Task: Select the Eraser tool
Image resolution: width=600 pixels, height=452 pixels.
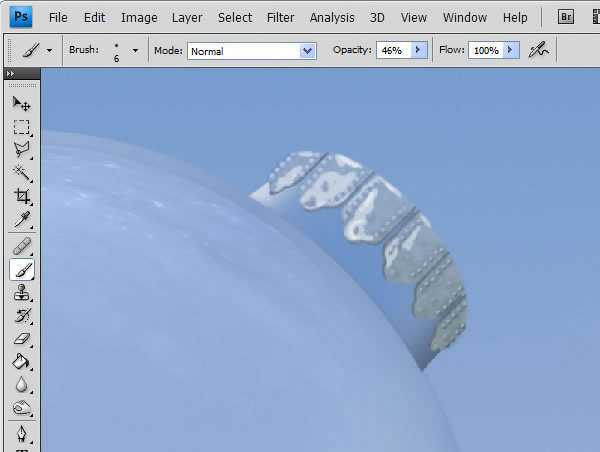Action: 21,339
